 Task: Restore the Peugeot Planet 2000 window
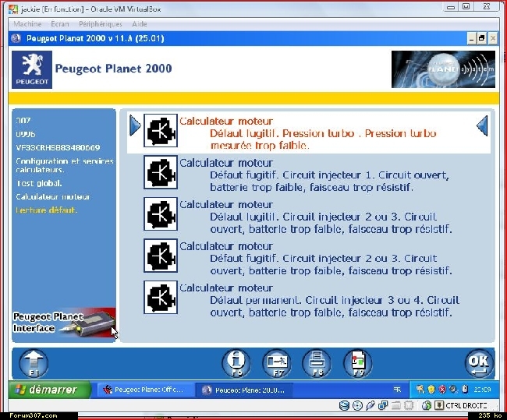point(482,38)
